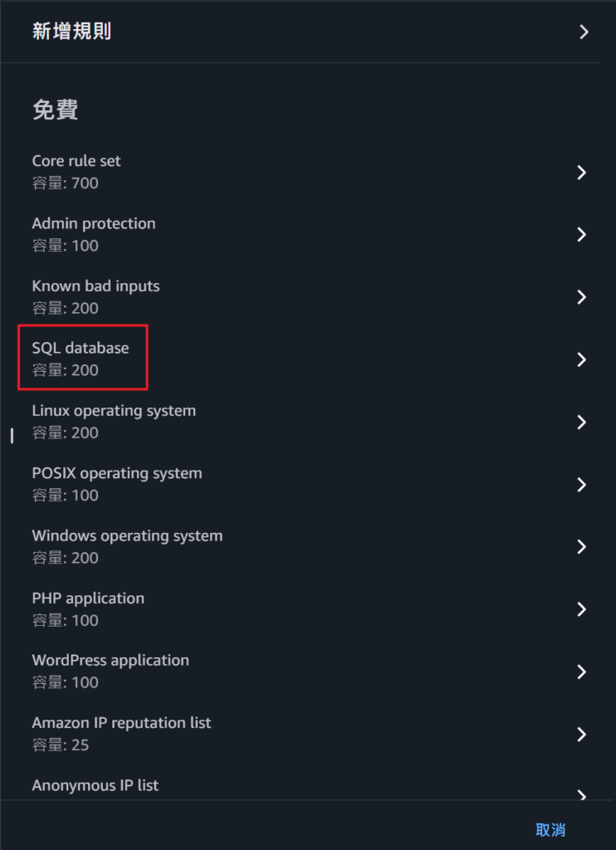Viewport: 616px width, 850px height.
Task: Click the 新增規則 heading text
Action: point(71,32)
